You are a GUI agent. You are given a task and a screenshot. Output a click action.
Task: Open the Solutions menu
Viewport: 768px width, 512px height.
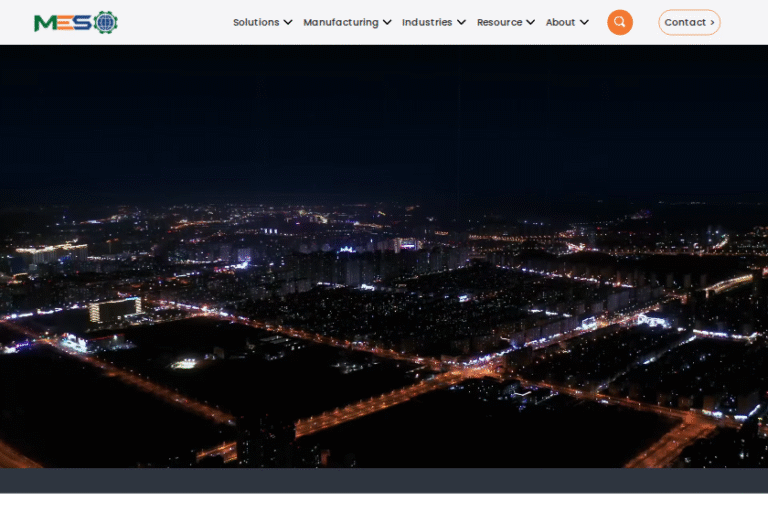click(x=256, y=22)
